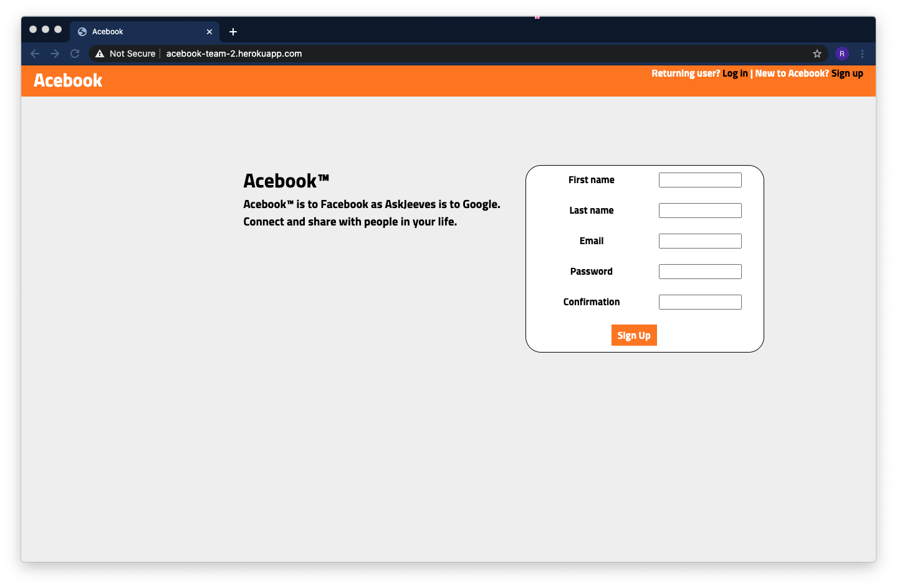Reload the page with refresh icon

point(75,54)
